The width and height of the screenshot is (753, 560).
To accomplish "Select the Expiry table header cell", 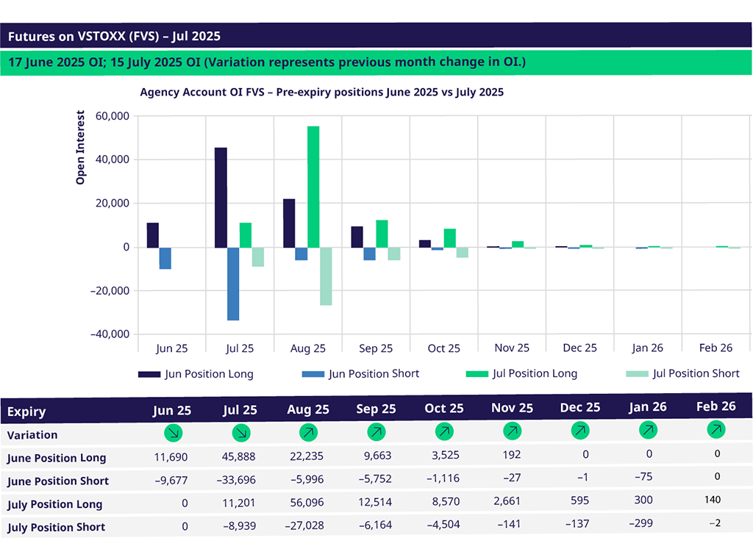I will click(26, 412).
